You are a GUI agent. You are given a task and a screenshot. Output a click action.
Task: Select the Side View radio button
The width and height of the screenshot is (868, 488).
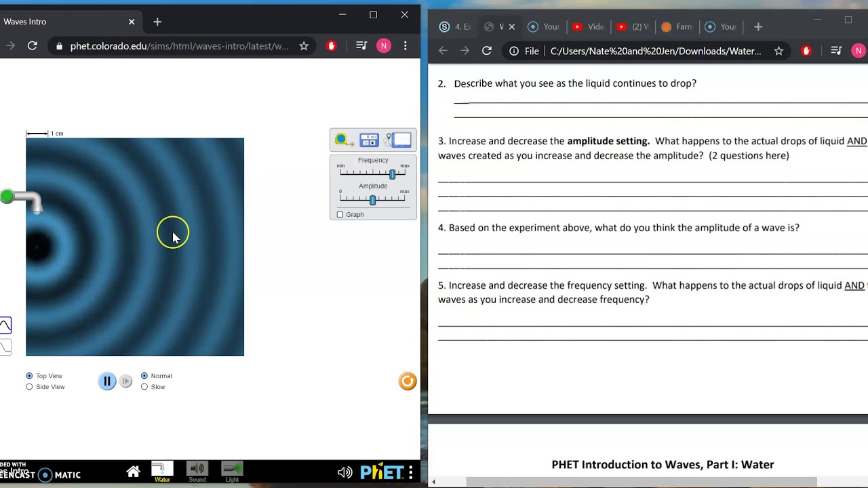[x=29, y=387]
